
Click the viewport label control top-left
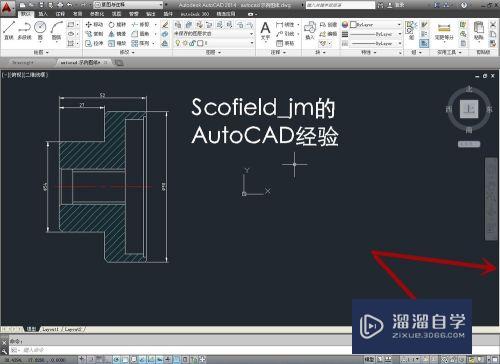point(25,75)
